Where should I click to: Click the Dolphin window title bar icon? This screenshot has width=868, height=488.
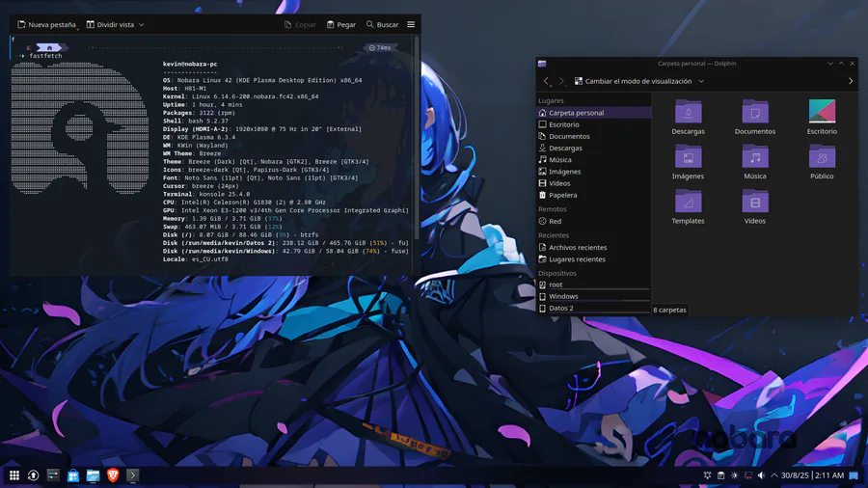(542, 64)
